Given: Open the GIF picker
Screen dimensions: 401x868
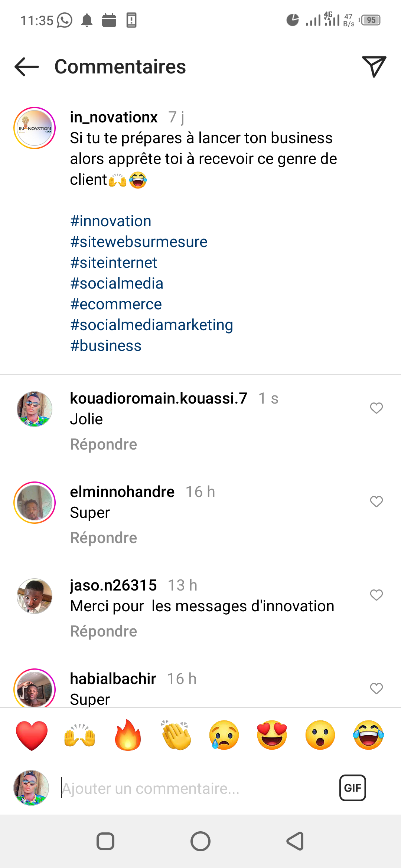Looking at the screenshot, I should pyautogui.click(x=352, y=788).
